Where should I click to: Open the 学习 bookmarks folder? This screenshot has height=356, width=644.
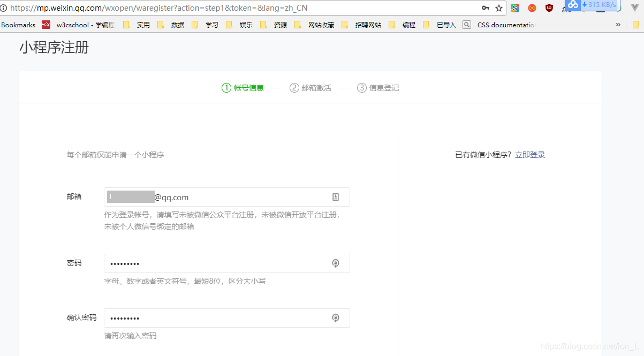pos(205,25)
